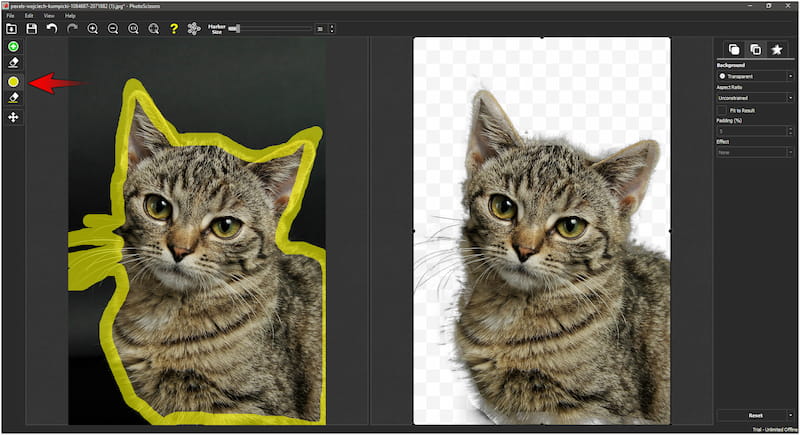
Task: Click the Marker Size slider
Action: point(270,29)
